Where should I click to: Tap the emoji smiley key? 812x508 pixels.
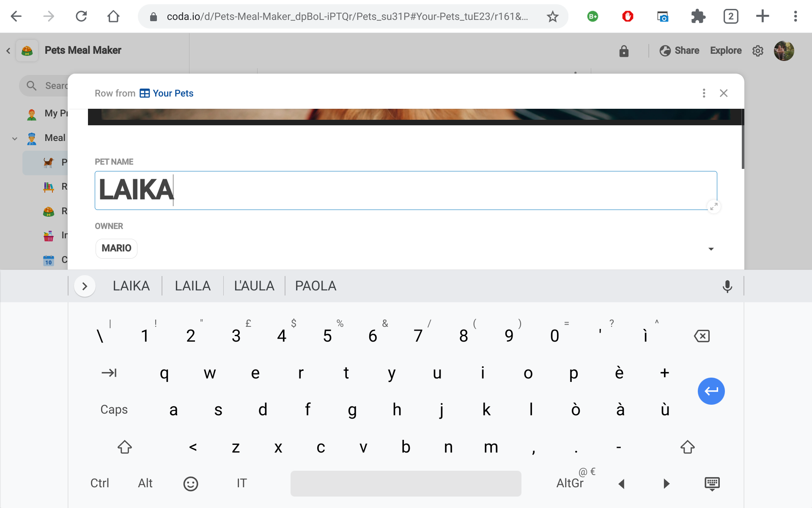pyautogui.click(x=190, y=483)
